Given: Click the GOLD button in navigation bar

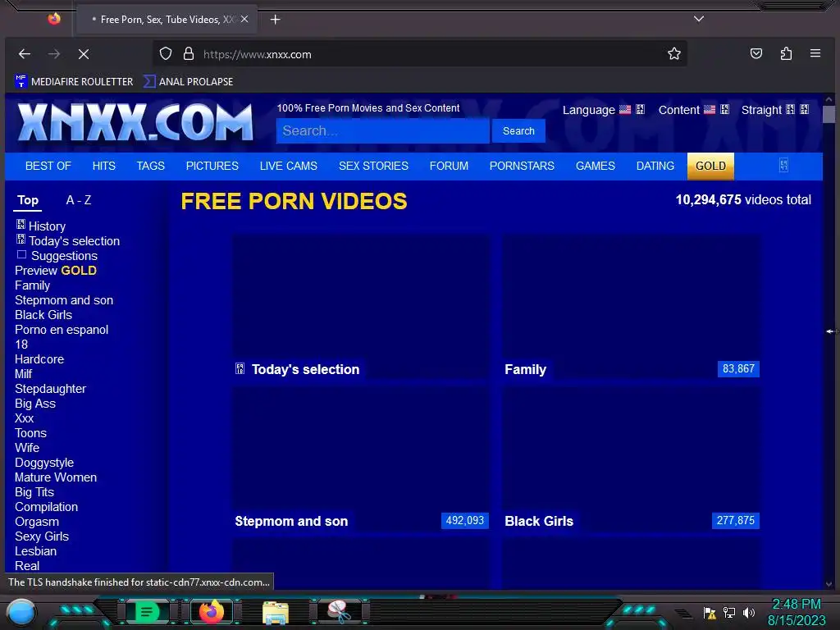Looking at the screenshot, I should (710, 166).
